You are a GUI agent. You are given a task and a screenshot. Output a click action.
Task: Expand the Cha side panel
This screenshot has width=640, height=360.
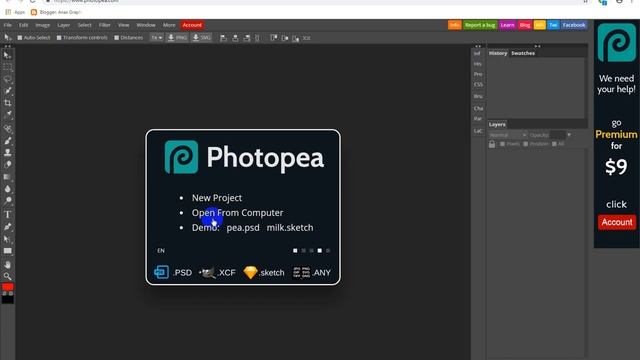(478, 108)
